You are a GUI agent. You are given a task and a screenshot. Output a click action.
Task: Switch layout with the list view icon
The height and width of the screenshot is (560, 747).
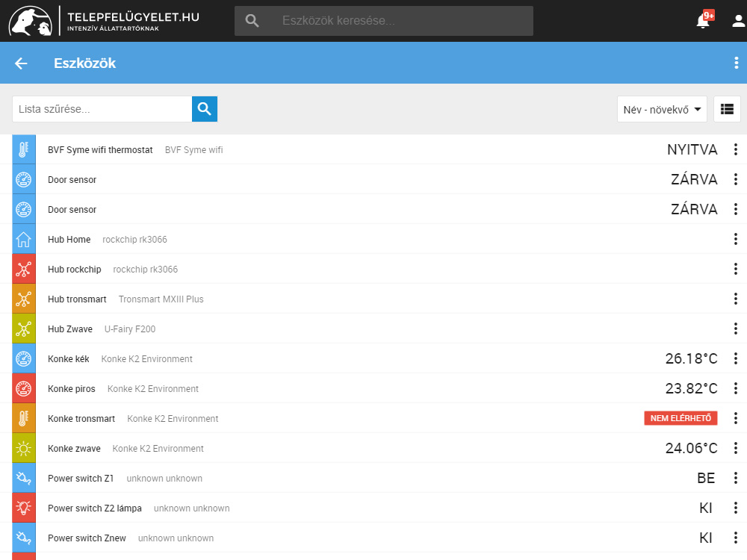point(727,109)
